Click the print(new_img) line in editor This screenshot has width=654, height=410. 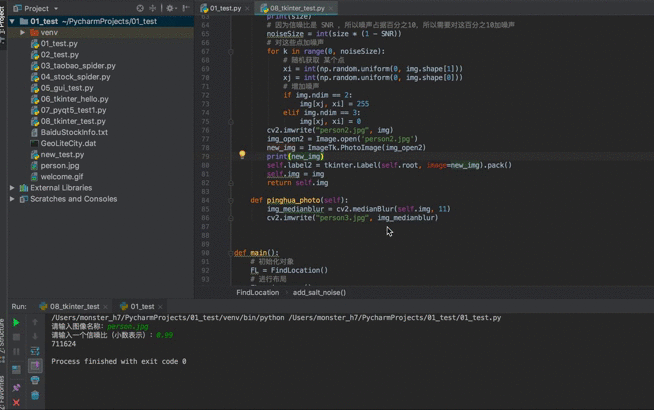click(x=295, y=156)
